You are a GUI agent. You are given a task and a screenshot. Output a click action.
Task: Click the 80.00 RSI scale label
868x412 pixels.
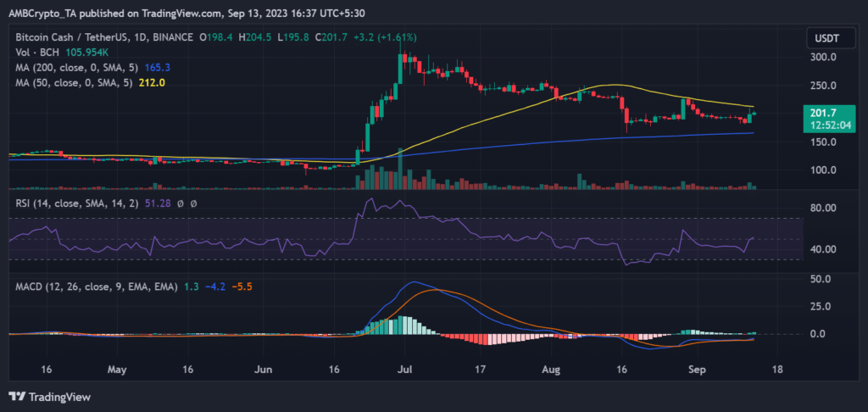(x=821, y=208)
